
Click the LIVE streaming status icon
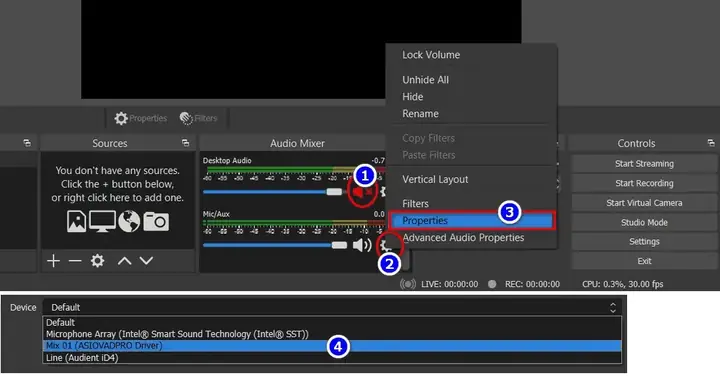pyautogui.click(x=408, y=284)
